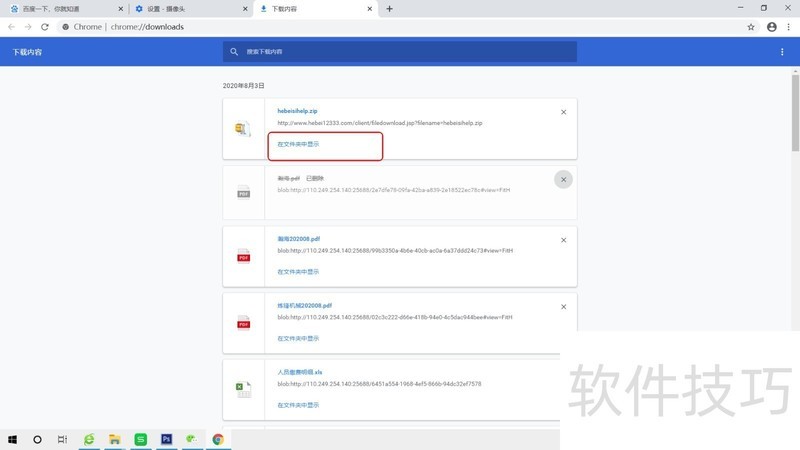Go back to previous page
The width and height of the screenshot is (800, 450).
tap(11, 27)
